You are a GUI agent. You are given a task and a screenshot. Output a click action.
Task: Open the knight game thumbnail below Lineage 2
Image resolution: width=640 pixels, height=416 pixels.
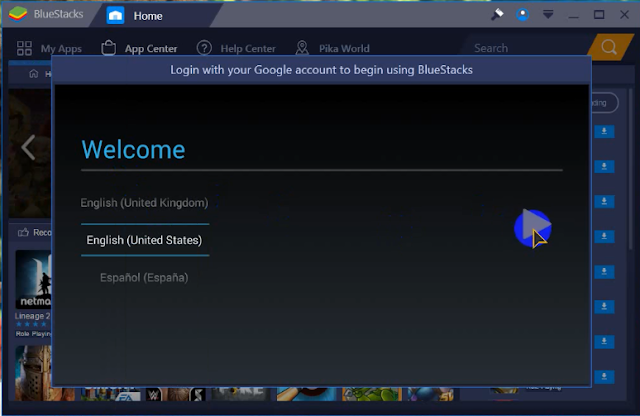pyautogui.click(x=33, y=373)
